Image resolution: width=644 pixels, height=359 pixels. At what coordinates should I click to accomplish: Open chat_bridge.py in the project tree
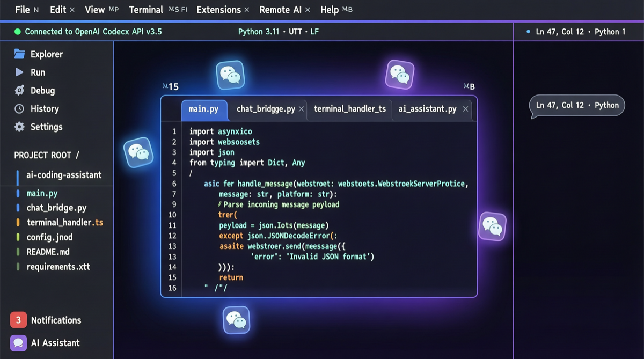click(x=56, y=208)
